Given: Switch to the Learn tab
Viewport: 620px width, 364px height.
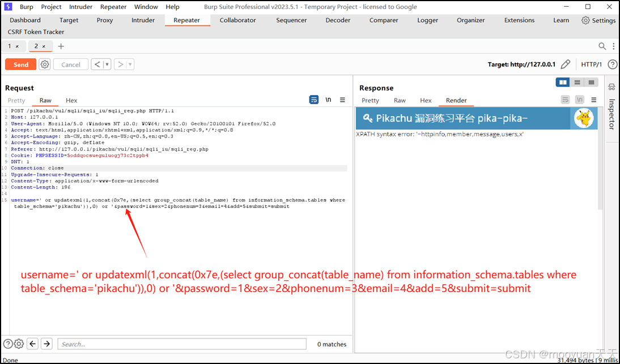Looking at the screenshot, I should click(560, 20).
